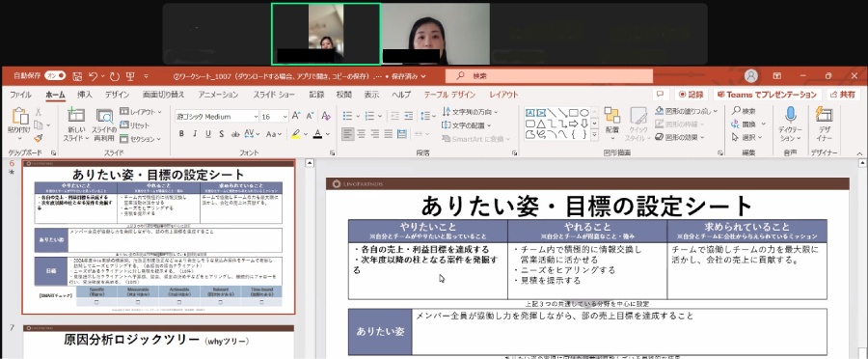The height and width of the screenshot is (359, 868).
Task: Click the Record (記録) button at top right
Action: 692,95
